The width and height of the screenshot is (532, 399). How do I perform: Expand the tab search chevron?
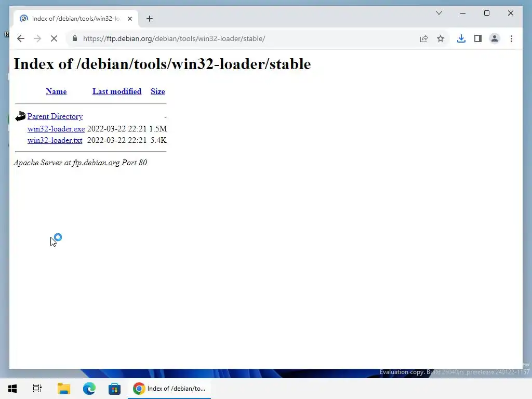[x=438, y=13]
